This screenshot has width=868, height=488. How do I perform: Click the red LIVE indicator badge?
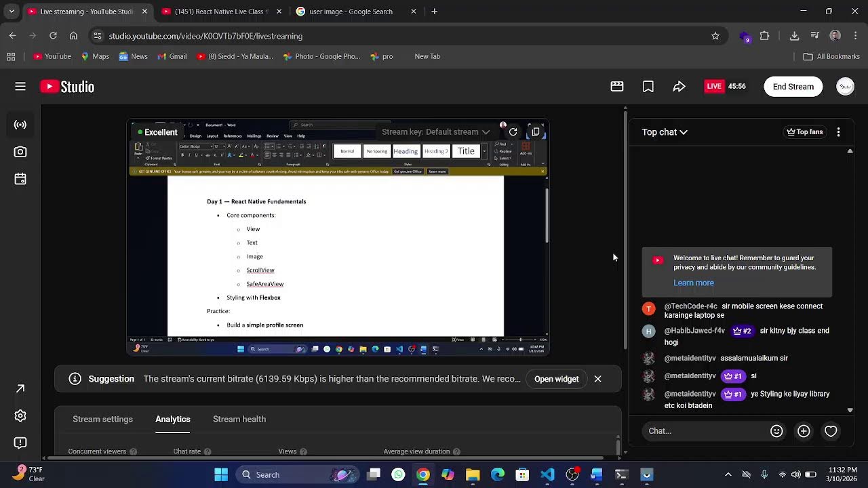[x=713, y=86]
